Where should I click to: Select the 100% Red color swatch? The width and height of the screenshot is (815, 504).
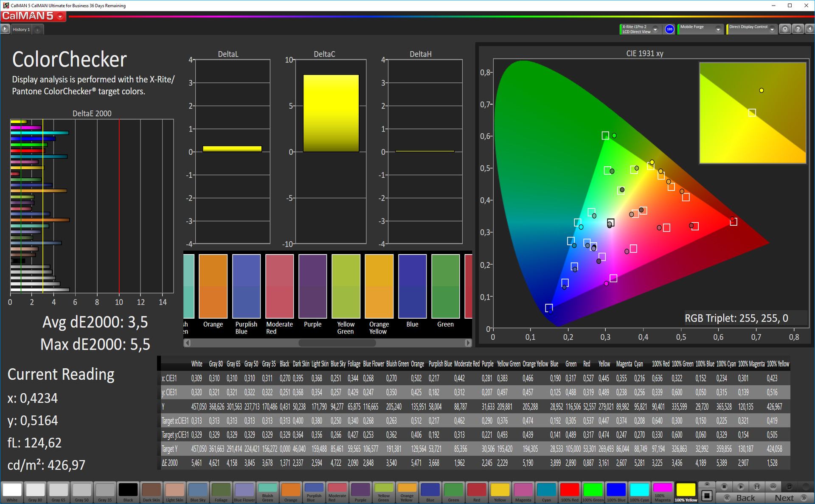569,492
